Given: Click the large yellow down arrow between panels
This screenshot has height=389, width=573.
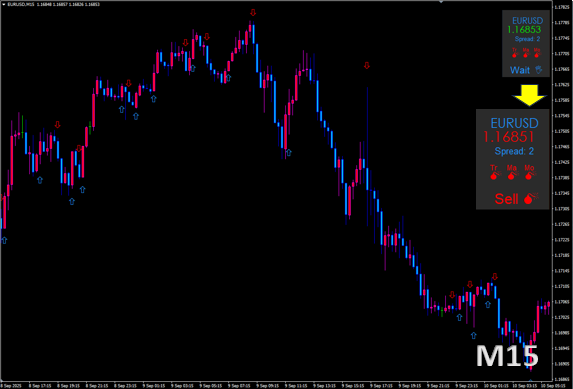Looking at the screenshot, I should tap(529, 95).
